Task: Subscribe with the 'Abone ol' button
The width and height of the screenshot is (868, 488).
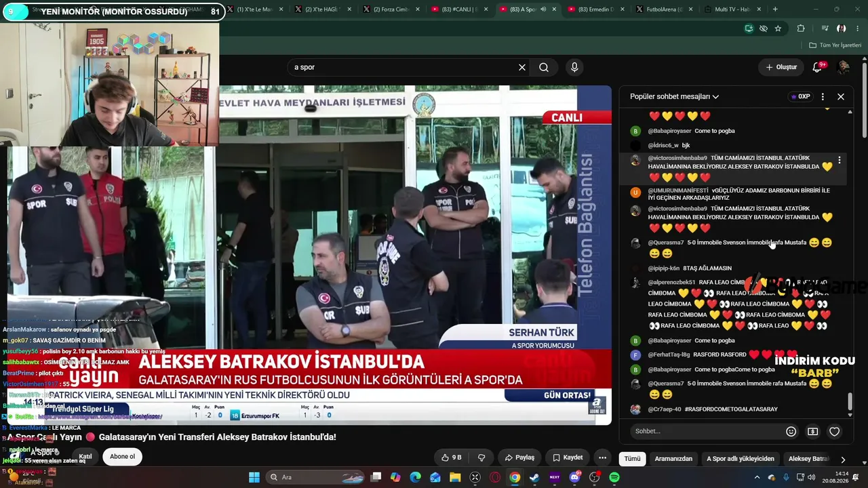Action: (x=122, y=456)
